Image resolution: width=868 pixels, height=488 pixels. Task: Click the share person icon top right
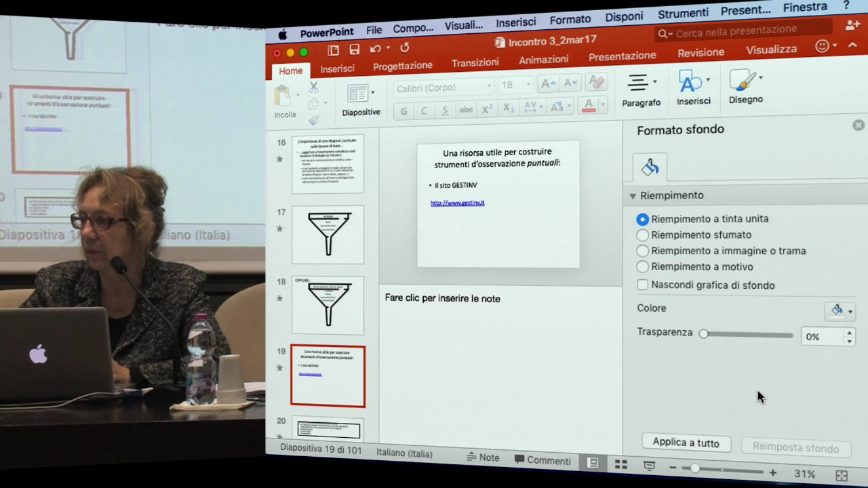coord(853,25)
